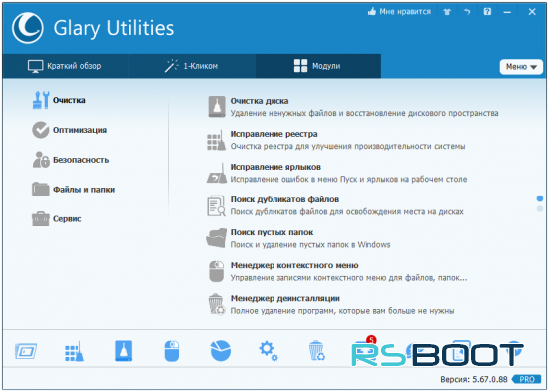Open the 'Исправление ярлыков' module
The width and height of the screenshot is (549, 392).
(336, 173)
